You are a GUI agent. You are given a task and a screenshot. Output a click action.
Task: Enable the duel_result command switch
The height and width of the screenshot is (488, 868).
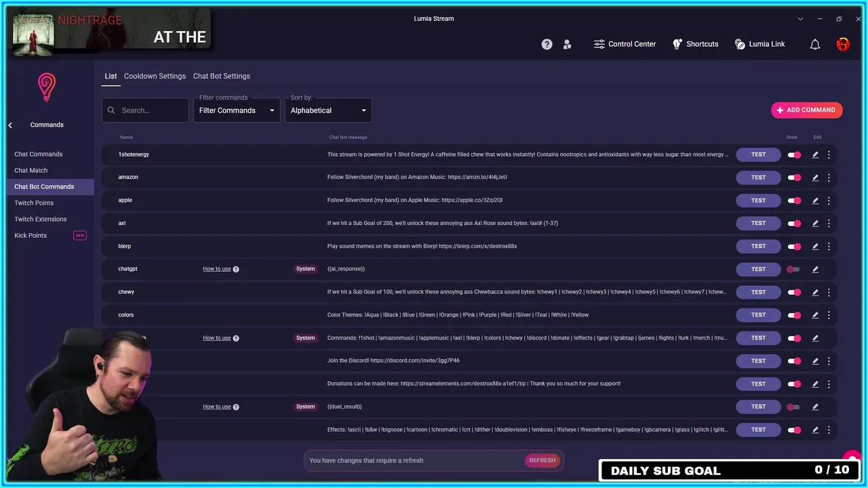793,407
